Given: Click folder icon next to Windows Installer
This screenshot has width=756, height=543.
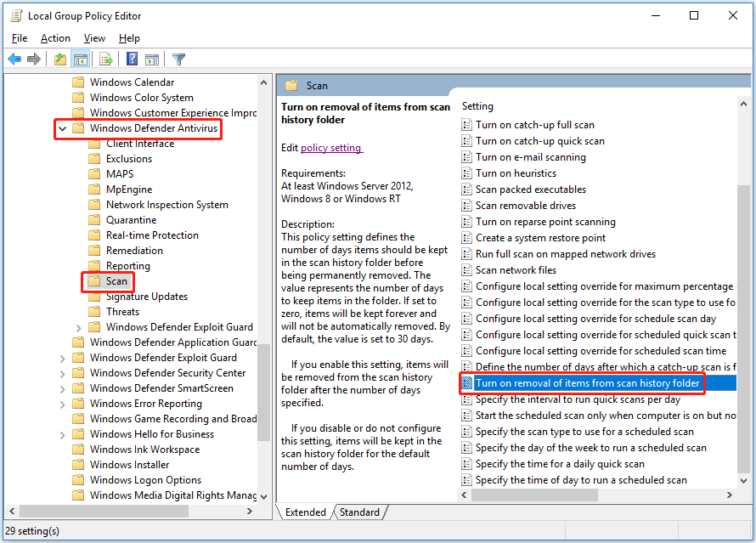Looking at the screenshot, I should [x=78, y=465].
